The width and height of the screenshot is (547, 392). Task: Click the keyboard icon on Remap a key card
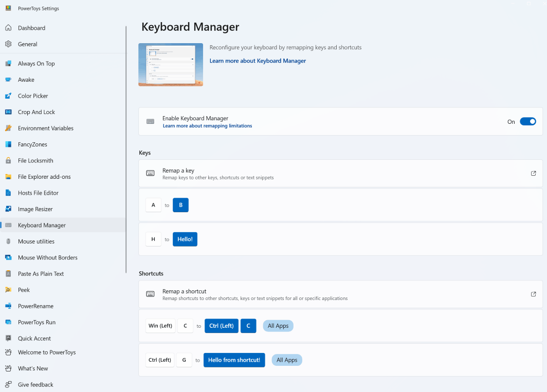pyautogui.click(x=150, y=173)
